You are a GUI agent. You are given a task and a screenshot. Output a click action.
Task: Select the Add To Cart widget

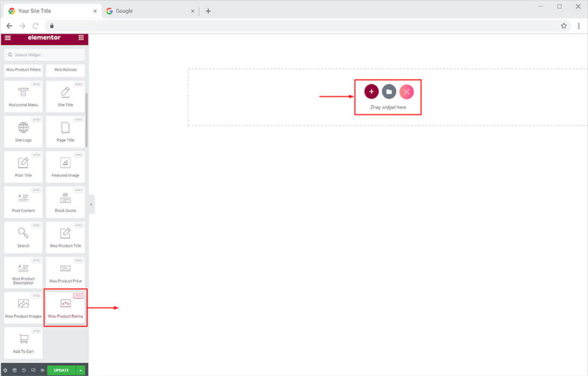24,343
